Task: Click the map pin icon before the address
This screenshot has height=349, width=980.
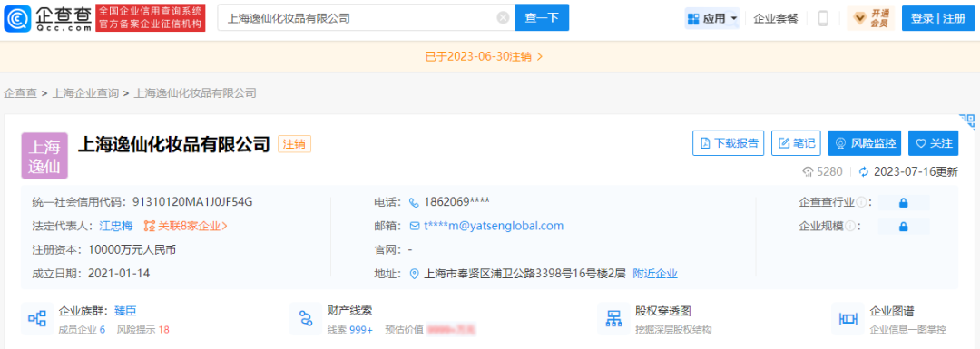Action: 414,274
